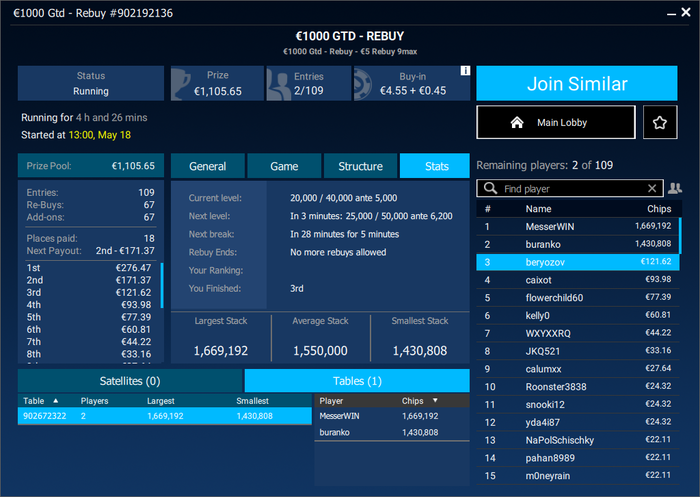The height and width of the screenshot is (497, 700).
Task: Click the Largest Stack value 1,669,192
Action: [221, 351]
